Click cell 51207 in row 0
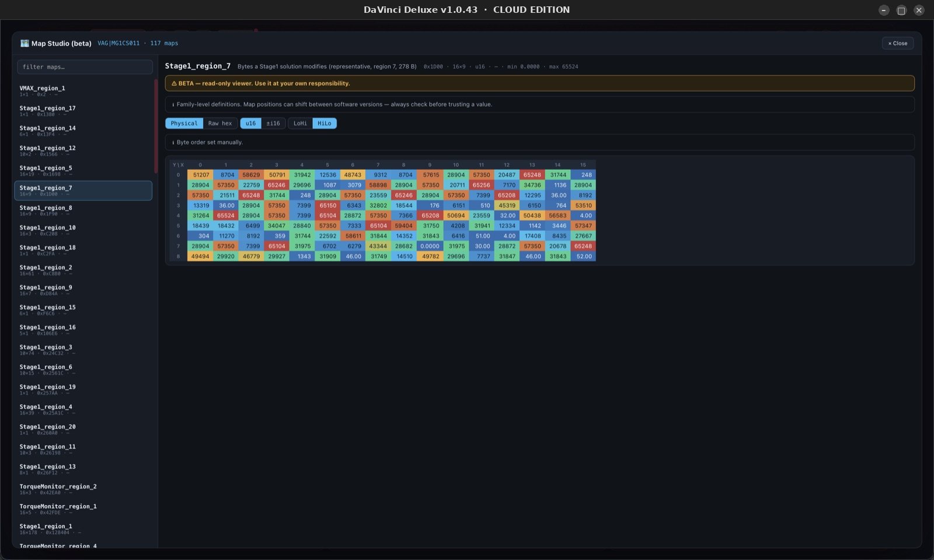 (200, 175)
